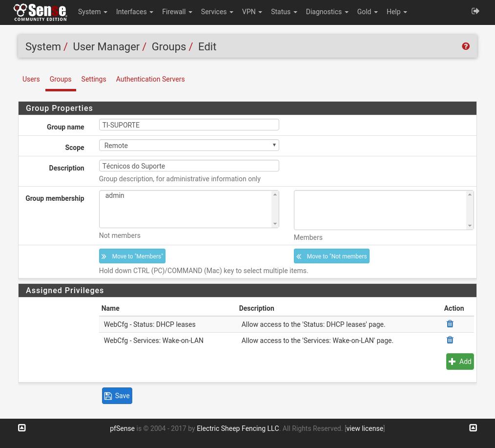Open the Firewall dropdown menu
This screenshot has width=495, height=448.
click(177, 12)
